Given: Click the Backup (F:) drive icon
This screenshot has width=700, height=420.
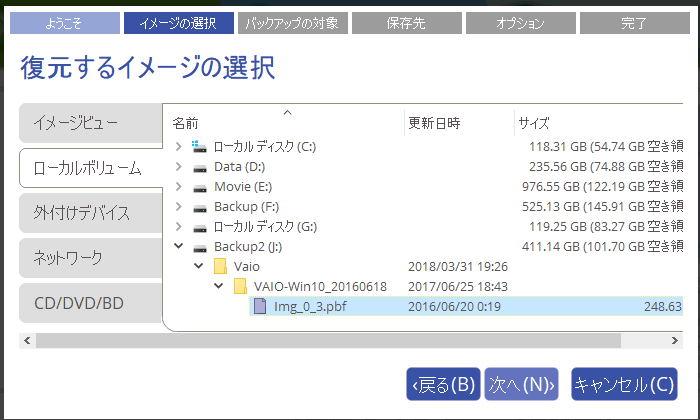Looking at the screenshot, I should [x=200, y=207].
